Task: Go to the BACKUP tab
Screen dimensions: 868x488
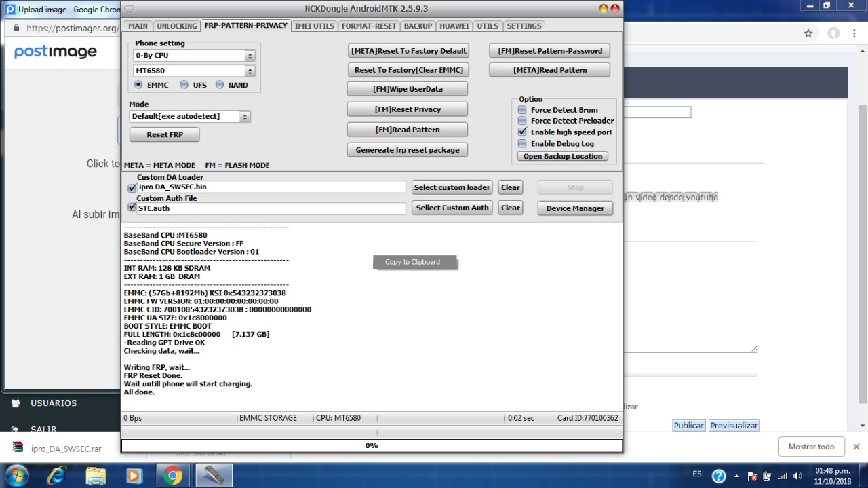Action: tap(418, 26)
